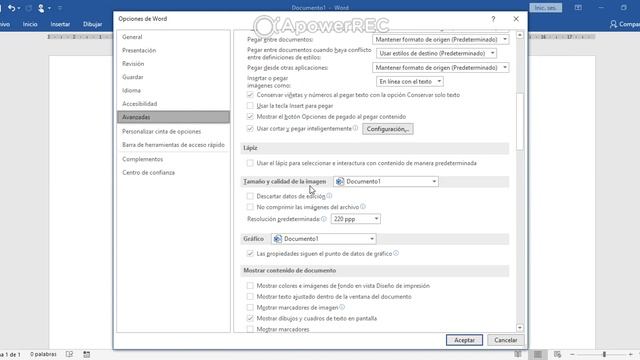Viewport: 640px width, 360px height.
Task: Select Revisión options category
Action: (x=173, y=64)
